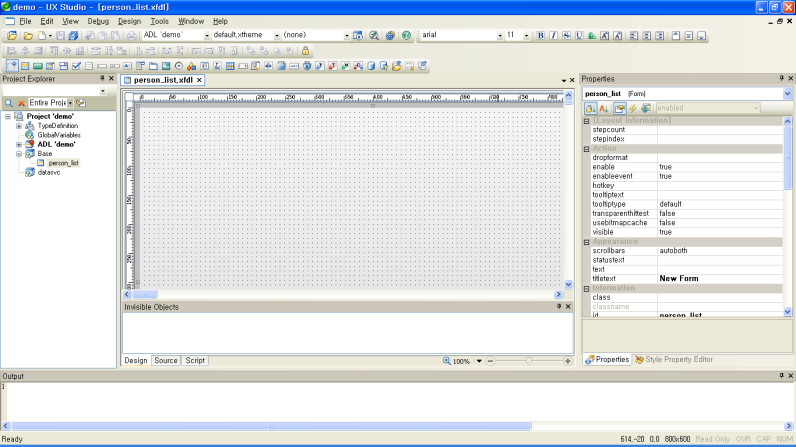Select the CheckBox component tool
Viewport: 796px width, 447px height.
pyautogui.click(x=76, y=66)
